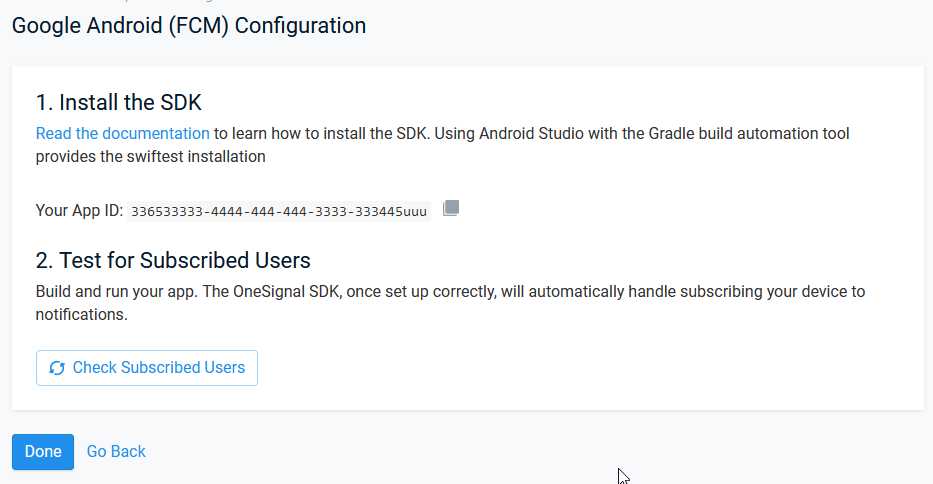Click the refresh arrows icon in Check Subscribed Users
The width and height of the screenshot is (933, 484).
(x=57, y=369)
